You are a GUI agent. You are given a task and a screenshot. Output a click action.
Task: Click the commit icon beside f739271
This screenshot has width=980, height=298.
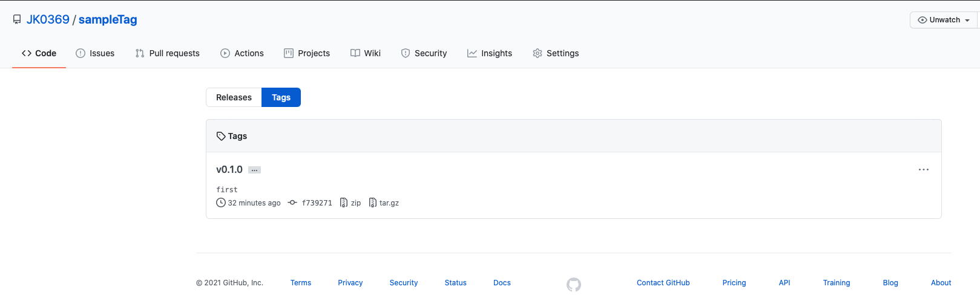pyautogui.click(x=292, y=202)
